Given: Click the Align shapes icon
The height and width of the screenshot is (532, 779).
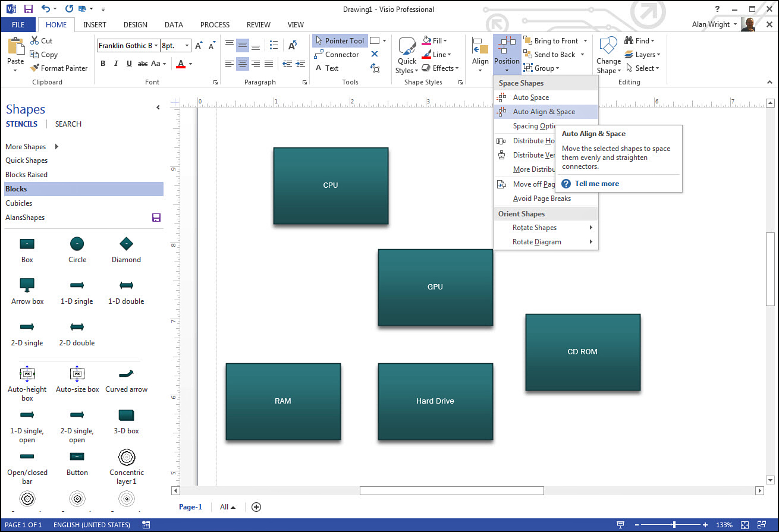Looking at the screenshot, I should tap(480, 46).
